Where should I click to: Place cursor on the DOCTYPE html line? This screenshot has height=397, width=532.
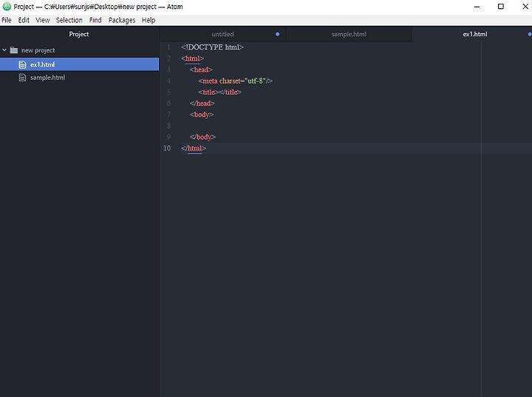pos(212,47)
